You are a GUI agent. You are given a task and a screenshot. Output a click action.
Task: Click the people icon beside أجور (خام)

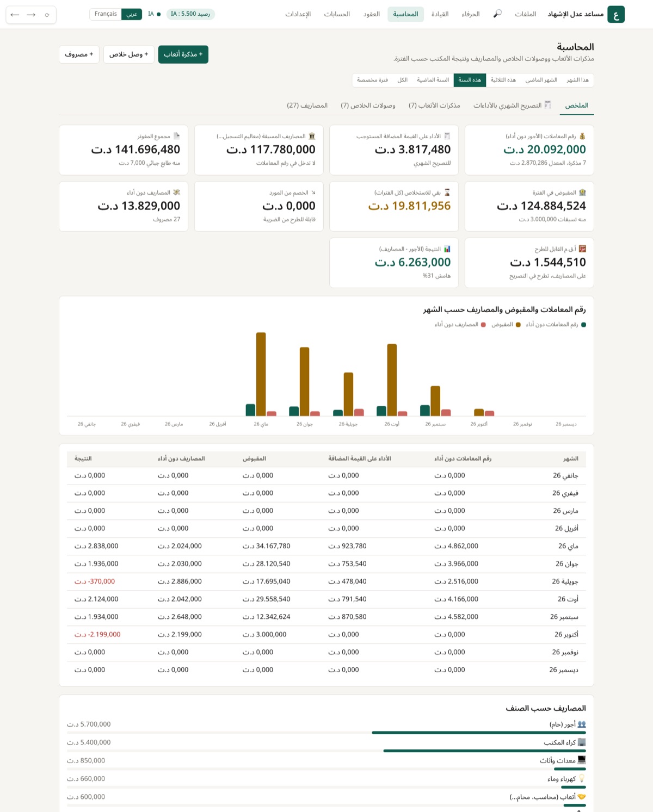click(582, 724)
